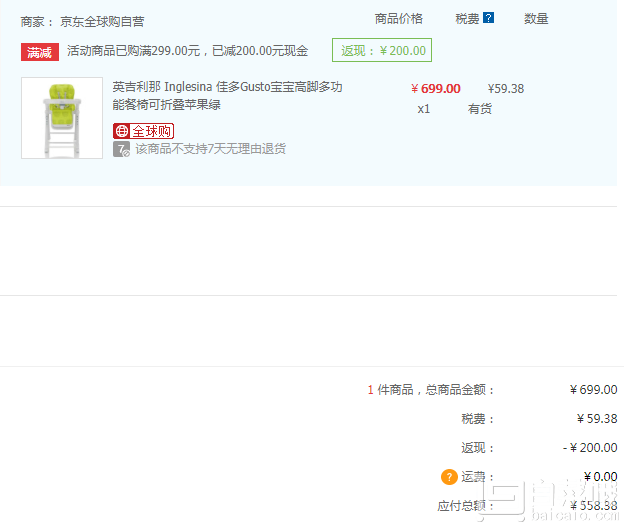
Task: Click the shipping fee amount ¥0.00
Action: pos(601,476)
